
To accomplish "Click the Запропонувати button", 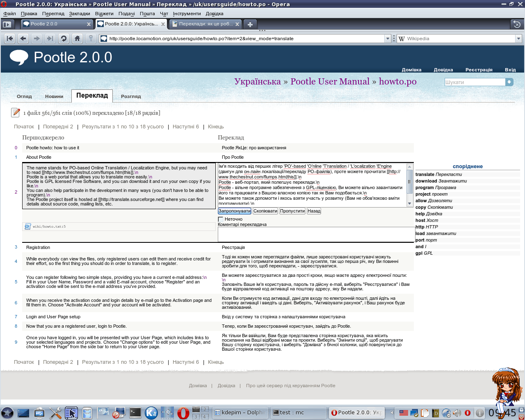I will [x=235, y=211].
